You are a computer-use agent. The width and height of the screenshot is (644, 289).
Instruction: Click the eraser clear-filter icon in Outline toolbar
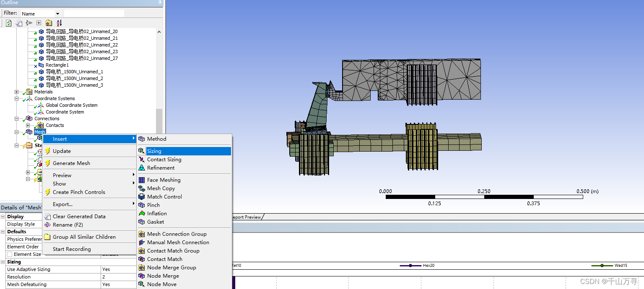point(19,23)
